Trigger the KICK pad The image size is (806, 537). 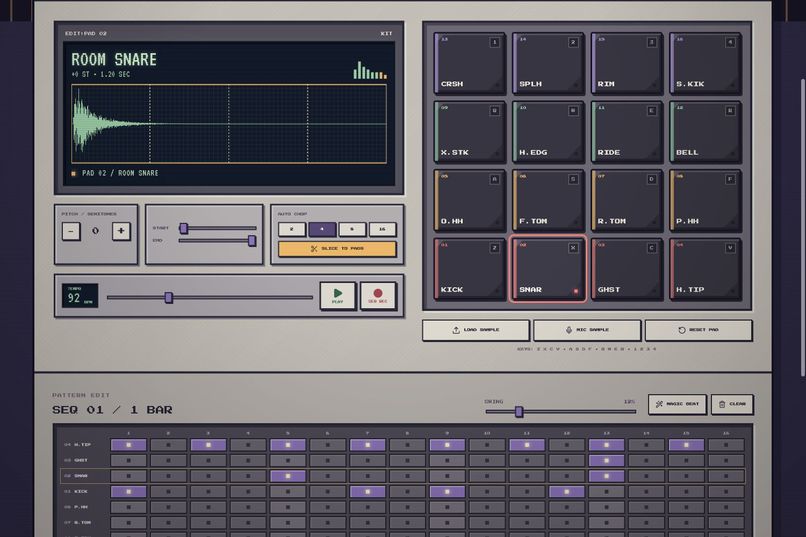pyautogui.click(x=469, y=269)
